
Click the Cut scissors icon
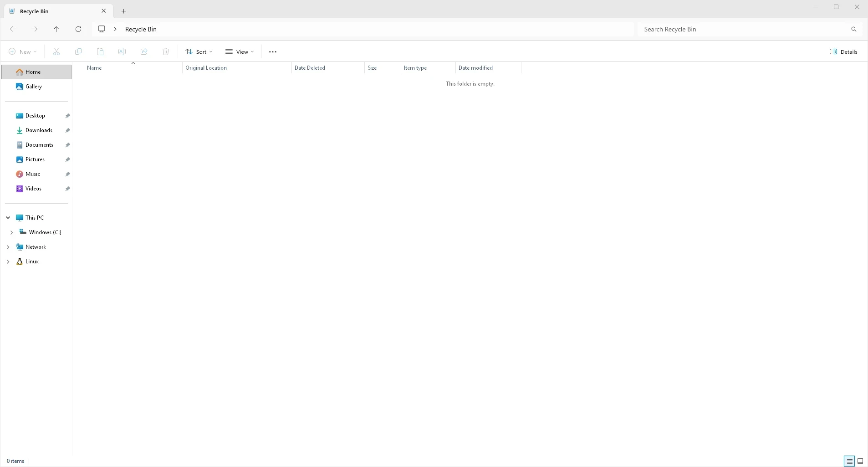pos(56,51)
